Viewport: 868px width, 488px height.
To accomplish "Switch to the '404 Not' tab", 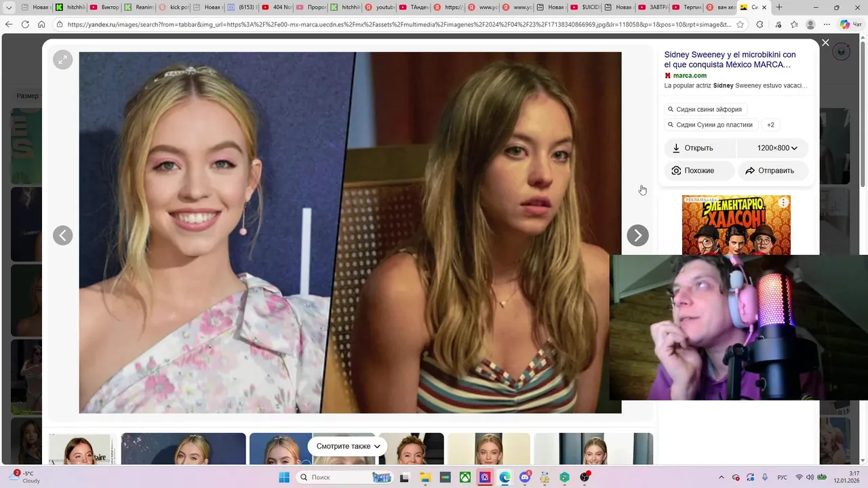I will (x=276, y=7).
